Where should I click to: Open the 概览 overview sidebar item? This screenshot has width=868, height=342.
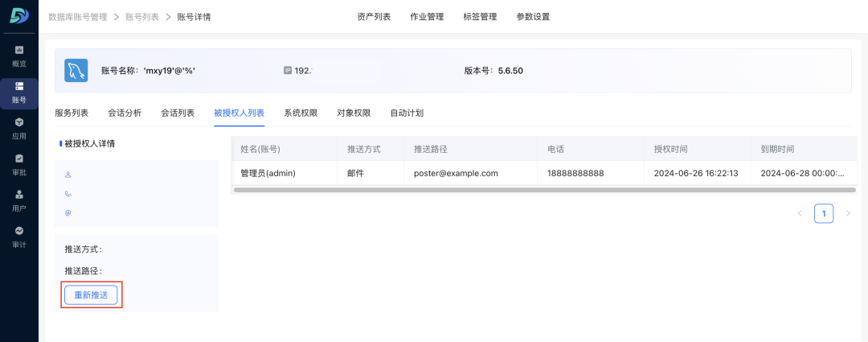click(18, 57)
